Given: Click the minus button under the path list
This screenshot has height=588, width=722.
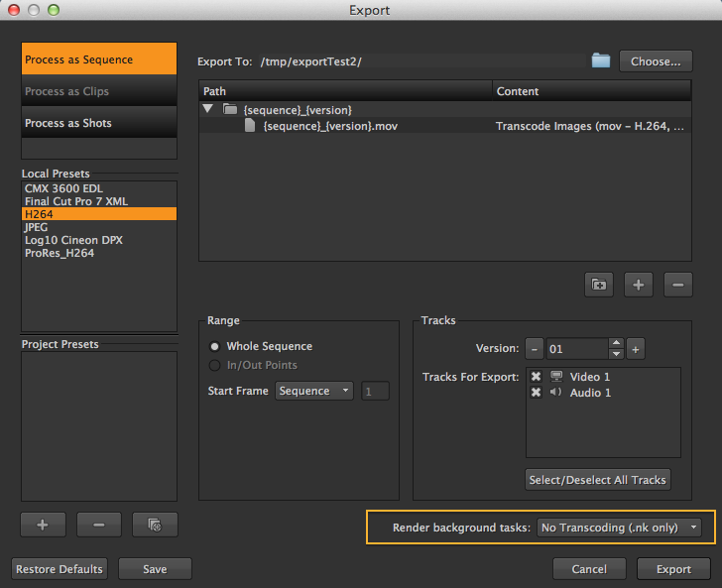Looking at the screenshot, I should click(x=677, y=285).
